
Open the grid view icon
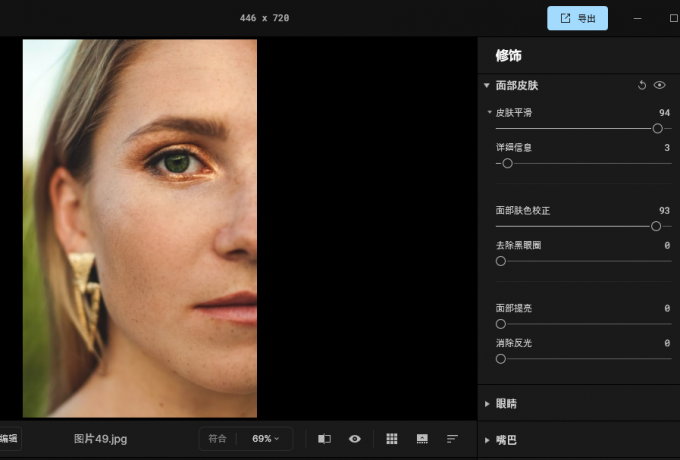[x=392, y=439]
